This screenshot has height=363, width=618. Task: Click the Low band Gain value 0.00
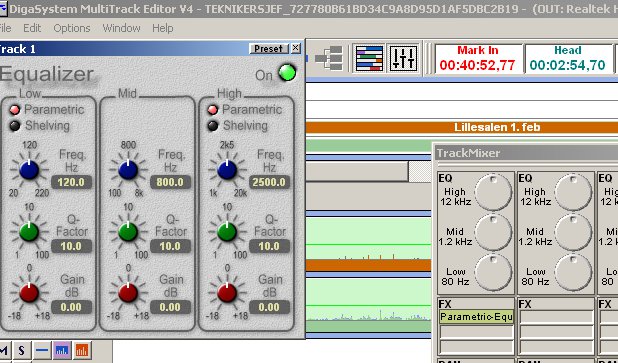point(71,307)
